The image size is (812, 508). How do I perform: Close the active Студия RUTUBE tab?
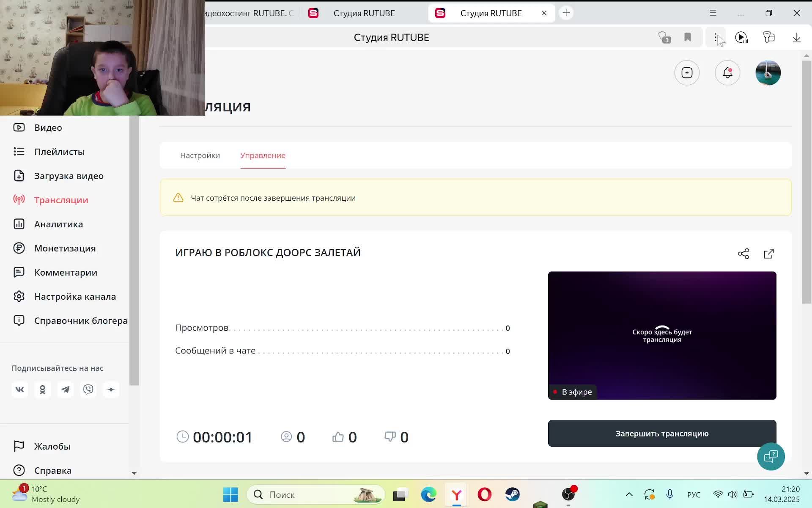pyautogui.click(x=544, y=13)
